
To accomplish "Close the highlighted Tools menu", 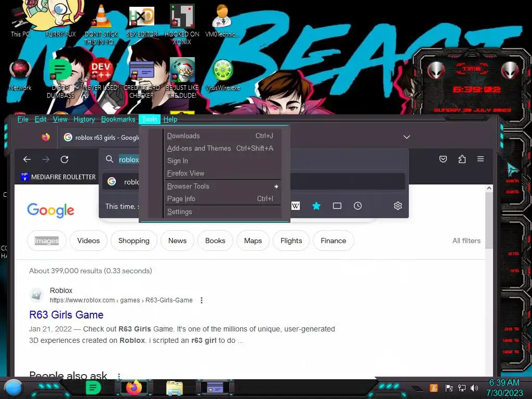I will point(149,119).
